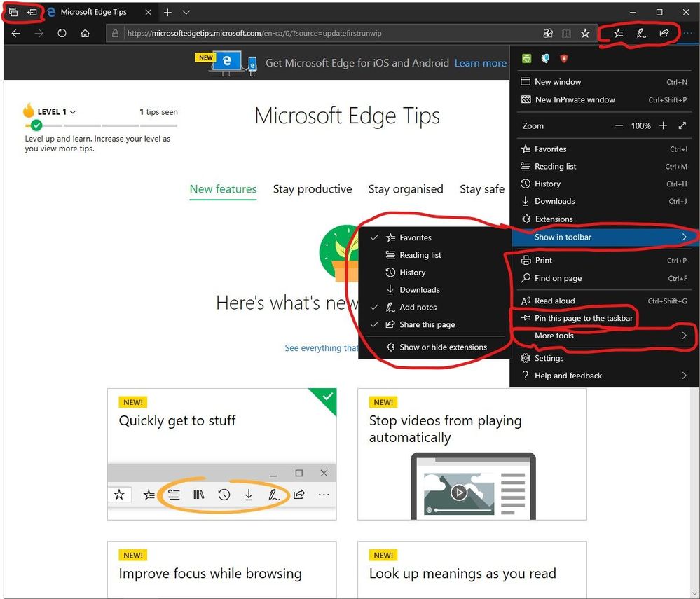Toggle Favorites in Show in toolbar submenu
Screen dimensions: 700x599
tap(435, 237)
